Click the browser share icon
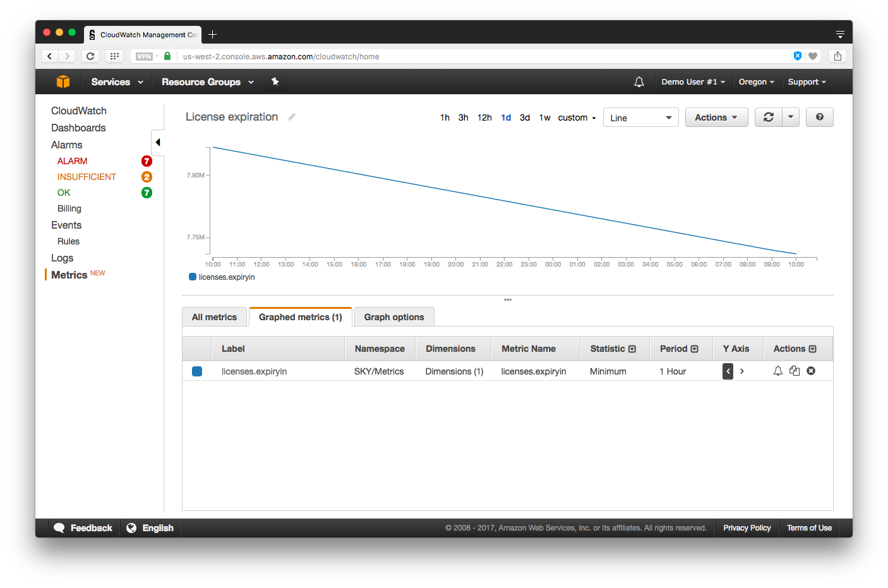Image resolution: width=888 pixels, height=588 pixels. 837,56
